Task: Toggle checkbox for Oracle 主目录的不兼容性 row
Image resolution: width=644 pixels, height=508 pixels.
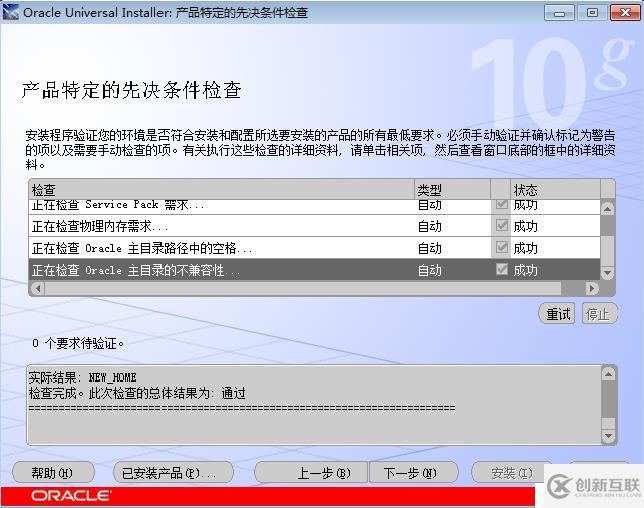Action: click(501, 269)
